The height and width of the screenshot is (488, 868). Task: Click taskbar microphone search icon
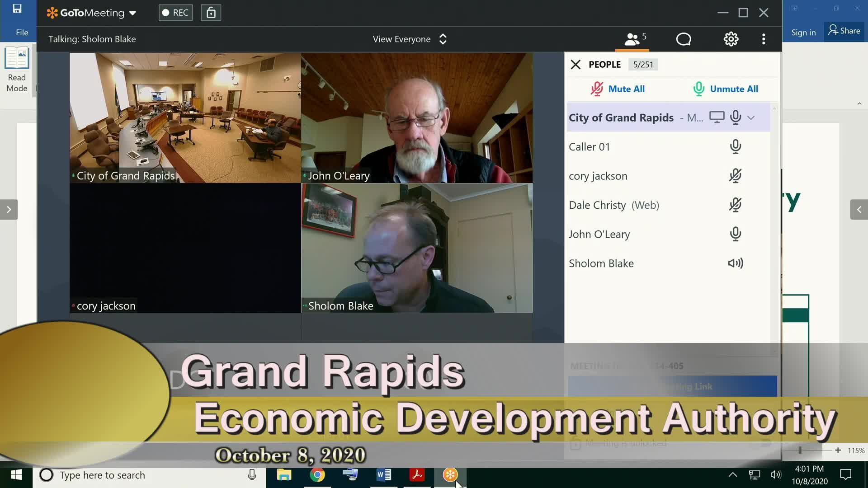(x=252, y=475)
